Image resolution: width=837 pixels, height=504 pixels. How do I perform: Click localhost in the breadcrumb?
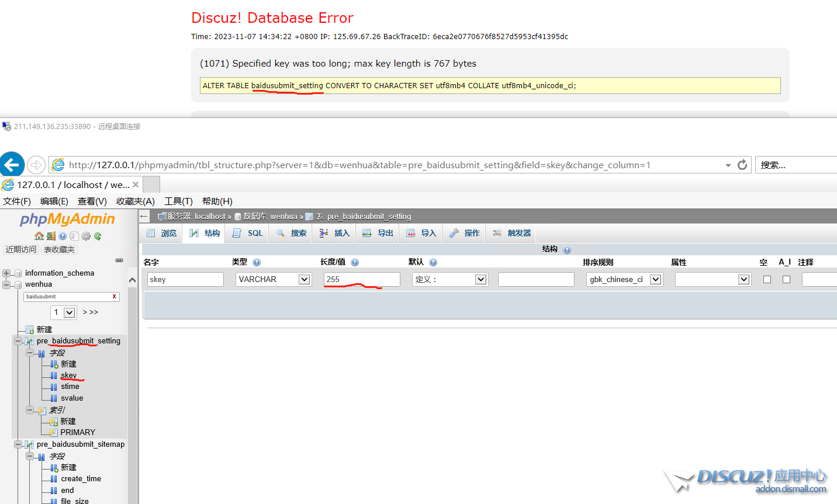pos(210,216)
